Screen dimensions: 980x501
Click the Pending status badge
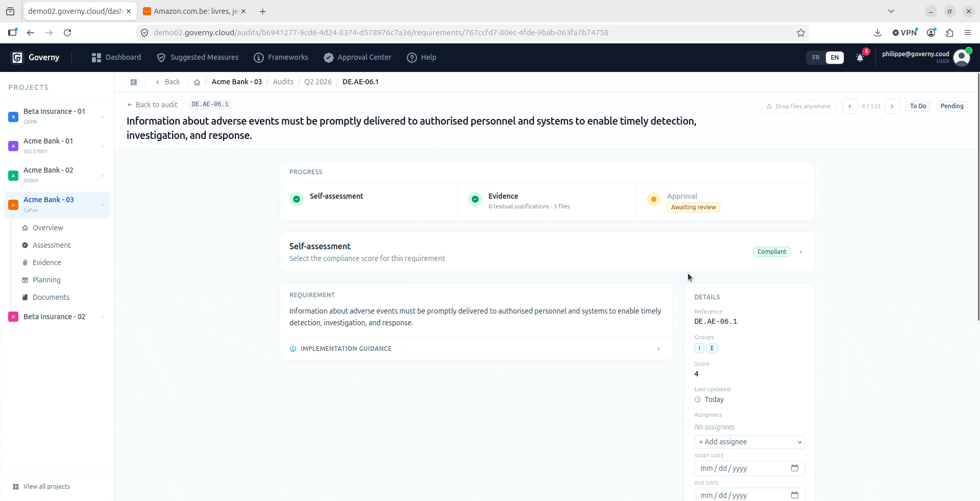pos(952,106)
